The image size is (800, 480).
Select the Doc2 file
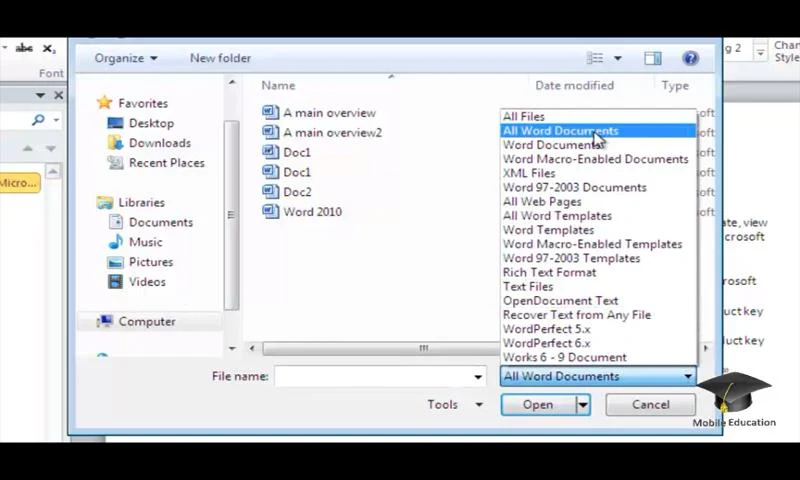click(x=297, y=192)
